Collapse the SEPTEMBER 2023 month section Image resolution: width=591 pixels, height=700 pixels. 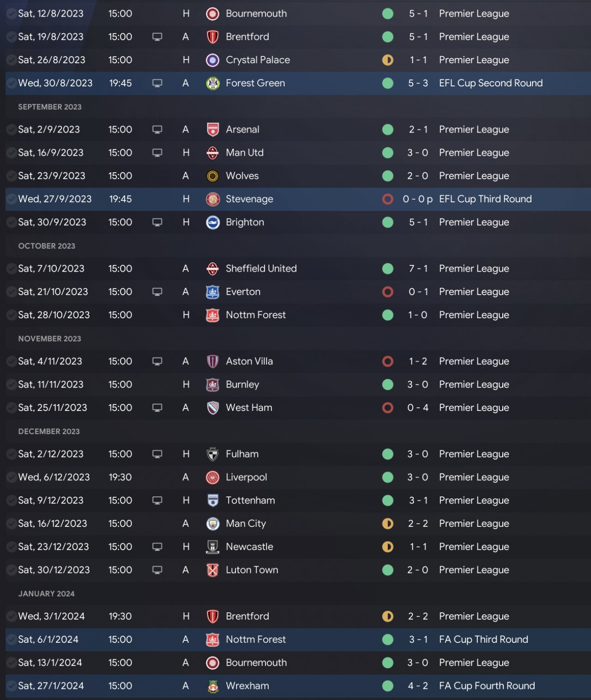[x=50, y=107]
